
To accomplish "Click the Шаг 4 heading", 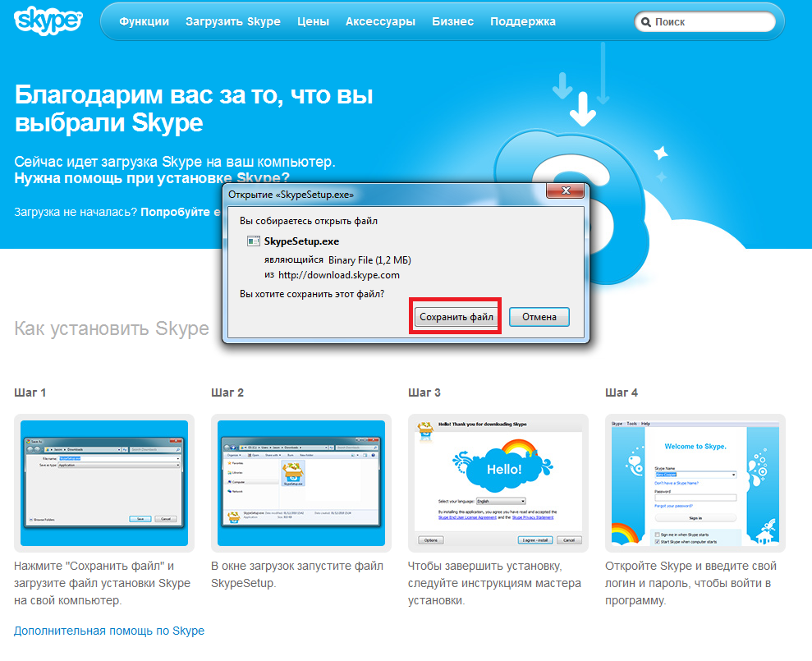I will click(622, 392).
